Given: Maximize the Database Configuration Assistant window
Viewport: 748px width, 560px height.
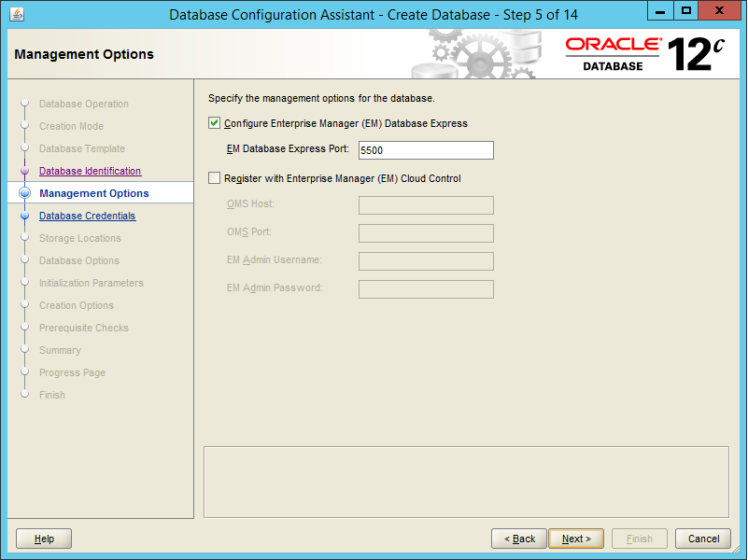Looking at the screenshot, I should coord(686,10).
